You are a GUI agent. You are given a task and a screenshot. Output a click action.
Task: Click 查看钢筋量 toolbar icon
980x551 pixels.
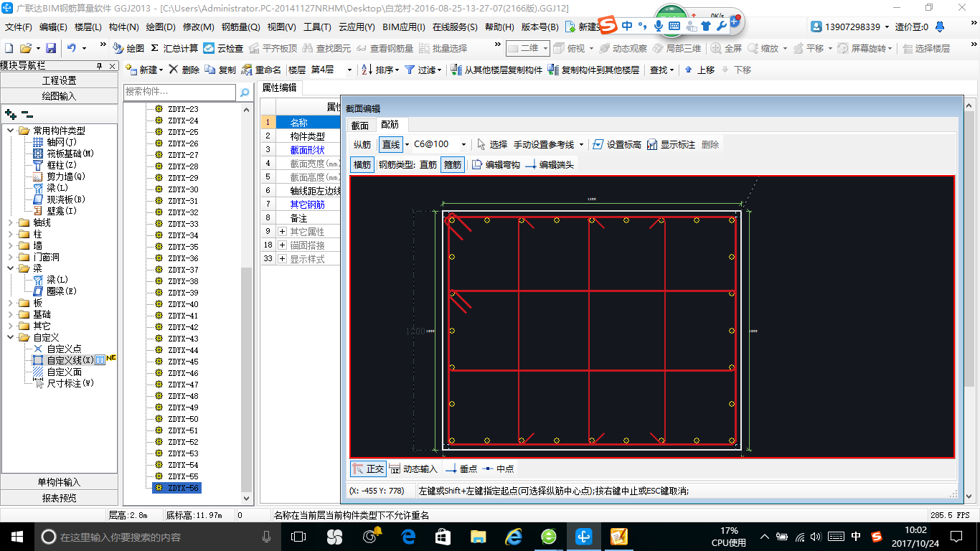385,48
